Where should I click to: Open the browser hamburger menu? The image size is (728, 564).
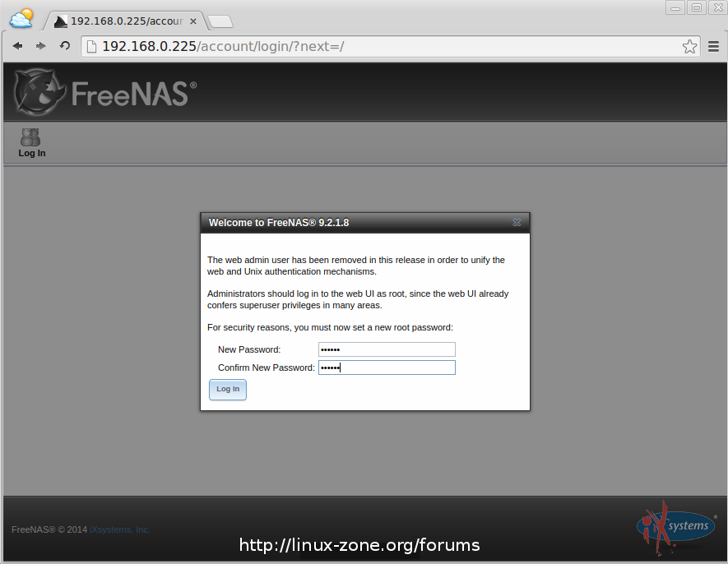pyautogui.click(x=714, y=46)
